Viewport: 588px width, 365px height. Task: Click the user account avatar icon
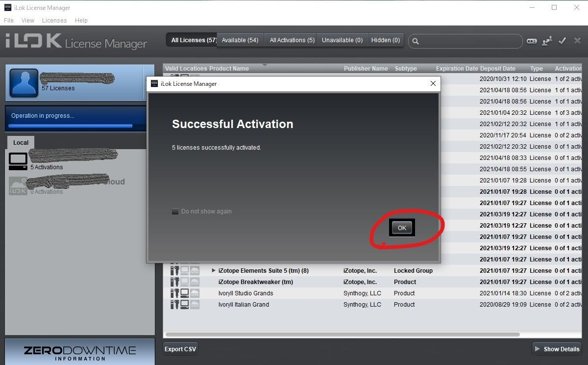24,83
